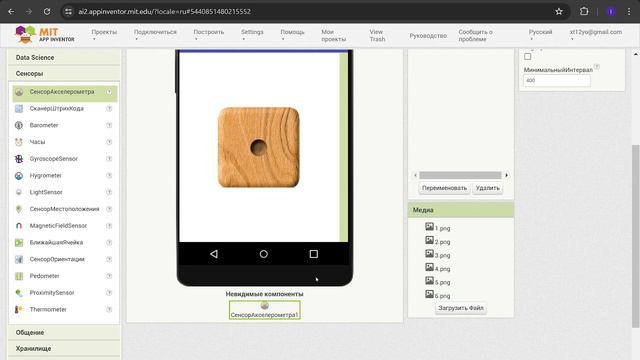Open help for Pedometer component
Screen dimensions: 640x360
tap(109, 276)
